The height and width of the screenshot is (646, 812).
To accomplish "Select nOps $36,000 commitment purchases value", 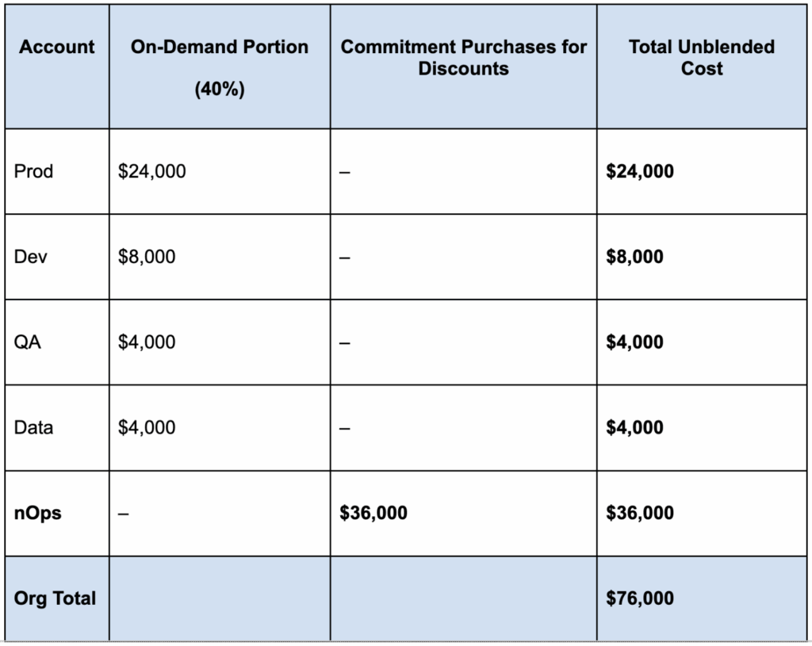I will [x=373, y=514].
